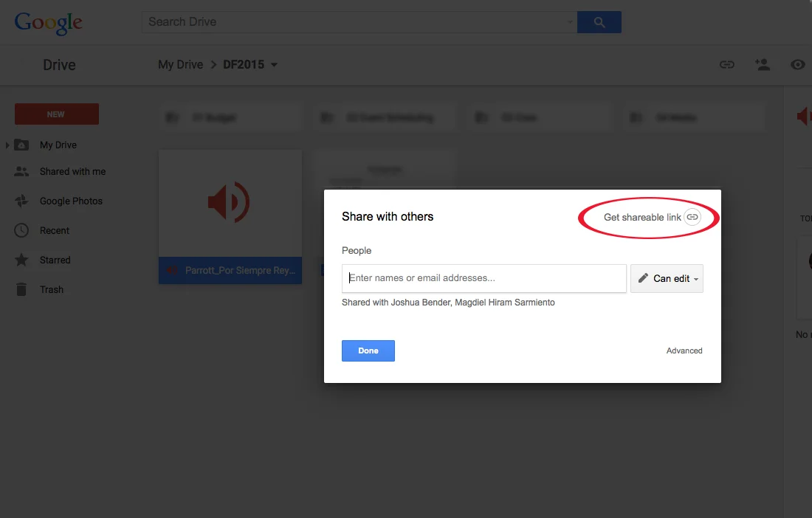The height and width of the screenshot is (518, 812).
Task: Click the toolbar link icon
Action: [727, 65]
